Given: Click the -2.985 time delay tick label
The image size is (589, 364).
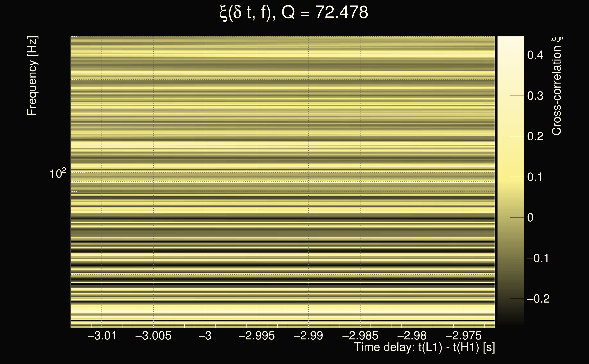Looking at the screenshot, I should (360, 336).
